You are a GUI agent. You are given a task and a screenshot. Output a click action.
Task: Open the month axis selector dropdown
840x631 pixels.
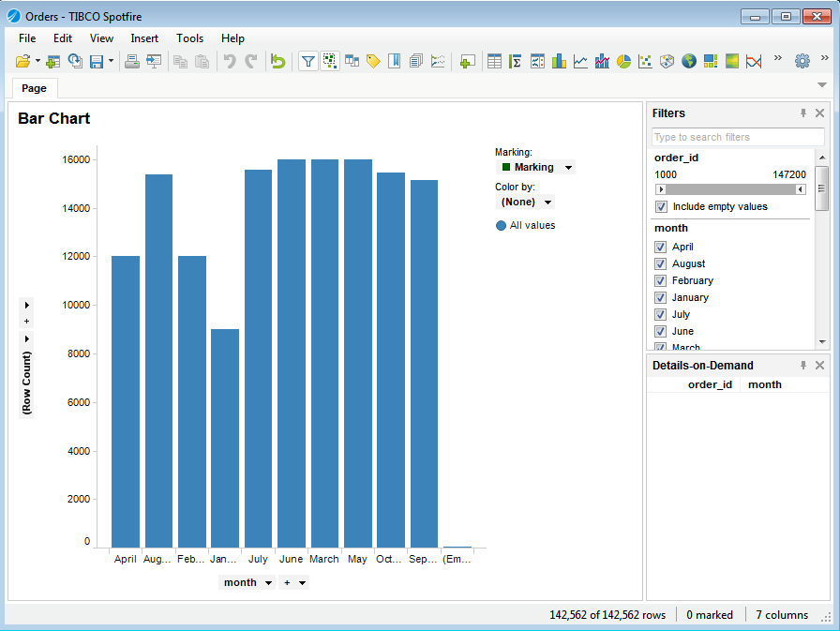(x=269, y=582)
